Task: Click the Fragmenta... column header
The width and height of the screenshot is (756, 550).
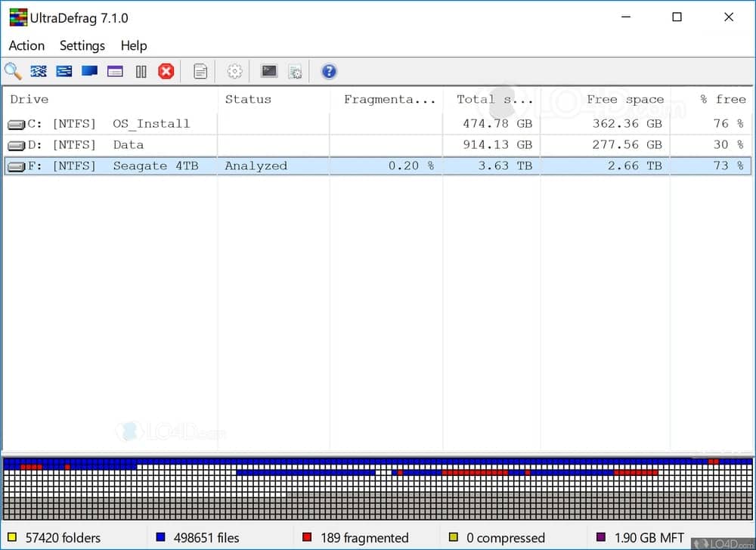Action: [386, 100]
